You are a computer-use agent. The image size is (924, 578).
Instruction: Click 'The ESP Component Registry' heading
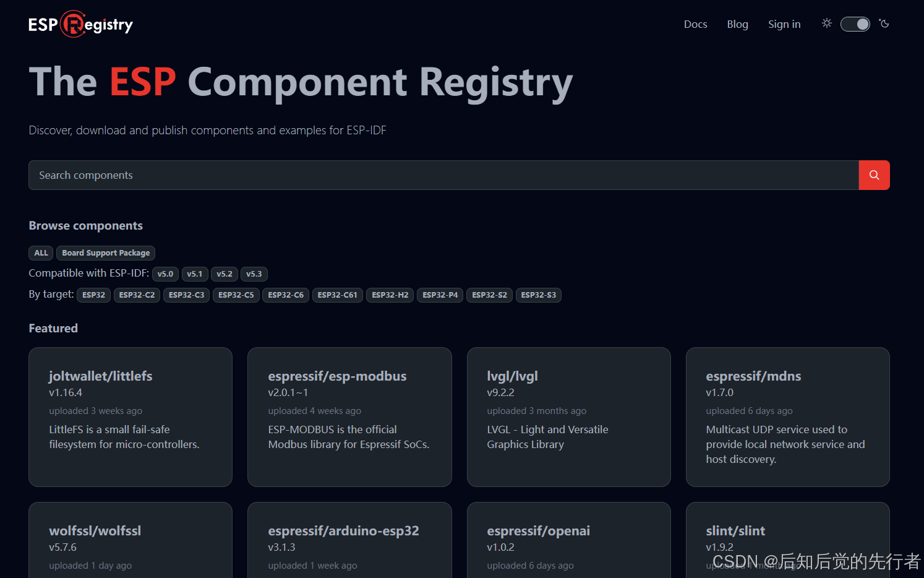point(301,82)
